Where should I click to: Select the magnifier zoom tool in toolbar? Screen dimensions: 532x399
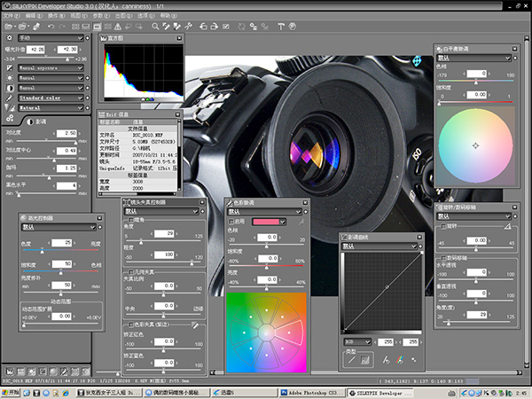pos(155,26)
